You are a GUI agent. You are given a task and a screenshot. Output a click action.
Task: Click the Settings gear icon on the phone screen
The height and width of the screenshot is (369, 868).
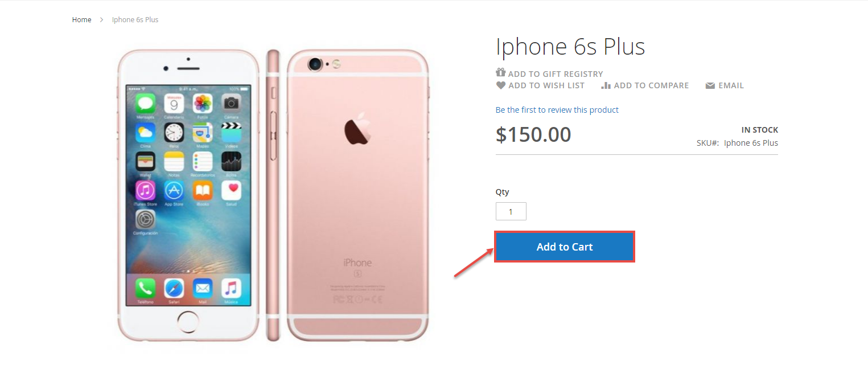(146, 219)
